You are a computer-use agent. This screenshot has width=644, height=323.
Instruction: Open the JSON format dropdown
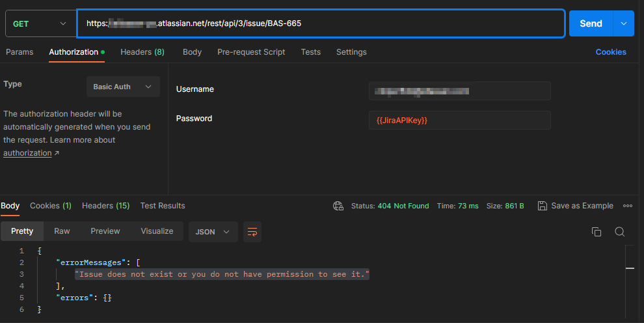[213, 232]
